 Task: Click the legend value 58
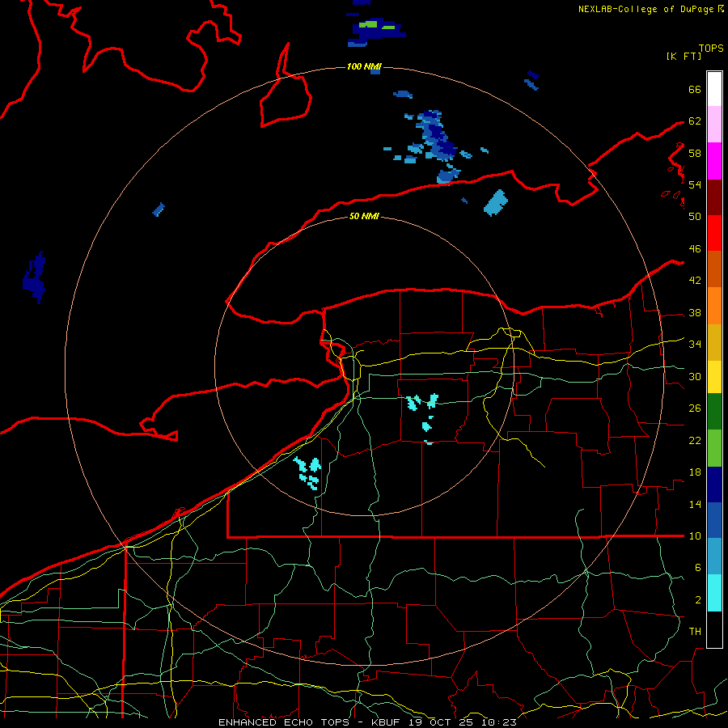695,153
